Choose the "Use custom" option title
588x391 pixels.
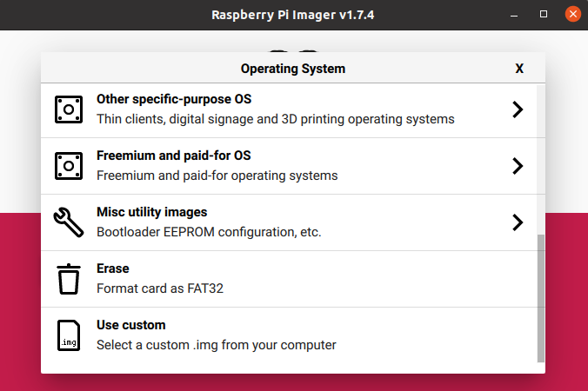[x=130, y=326]
